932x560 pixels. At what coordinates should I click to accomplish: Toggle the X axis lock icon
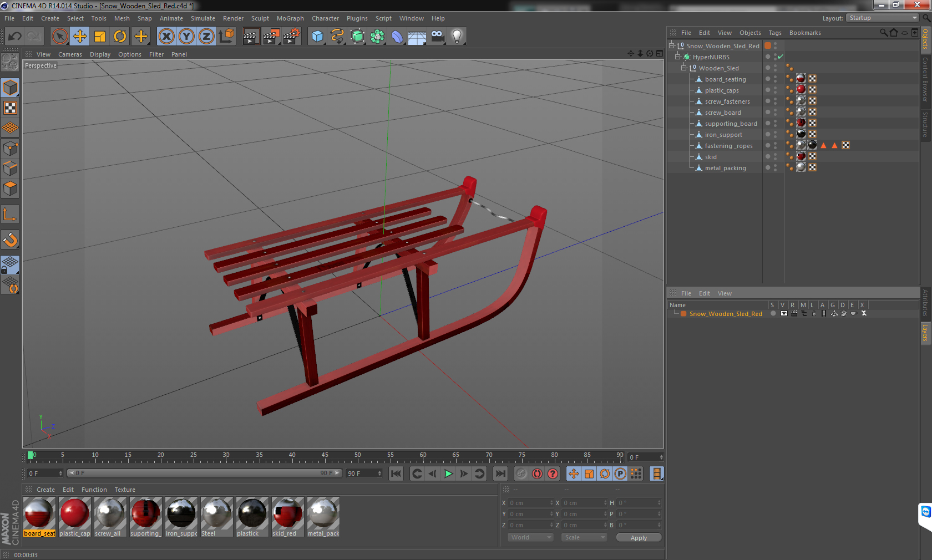pyautogui.click(x=166, y=37)
